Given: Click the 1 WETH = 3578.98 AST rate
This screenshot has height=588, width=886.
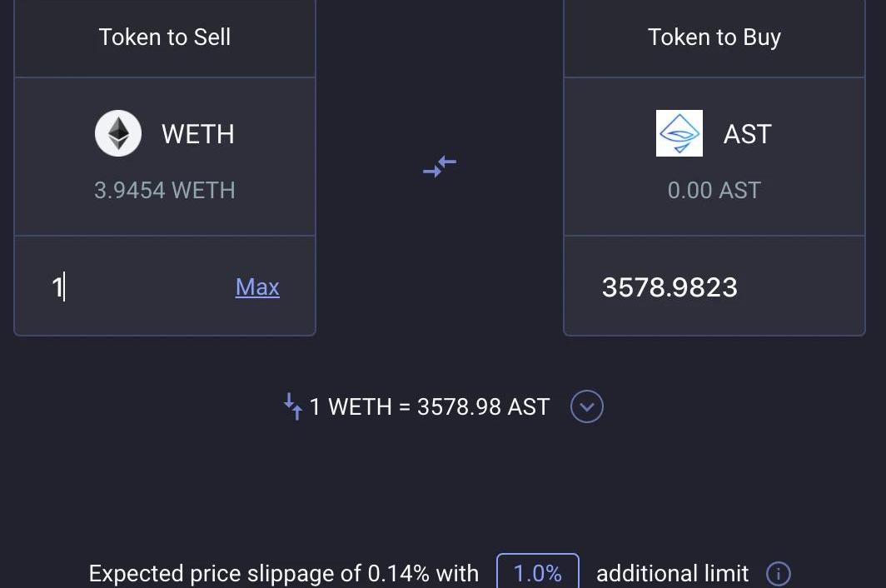Looking at the screenshot, I should coord(430,406).
